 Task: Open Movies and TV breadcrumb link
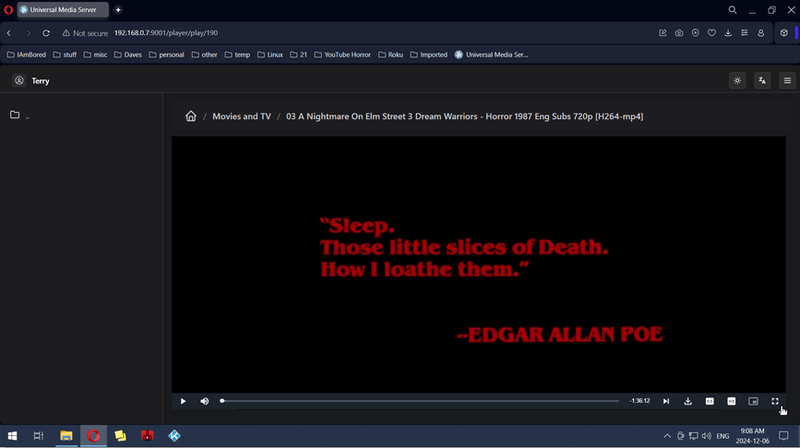pos(242,116)
